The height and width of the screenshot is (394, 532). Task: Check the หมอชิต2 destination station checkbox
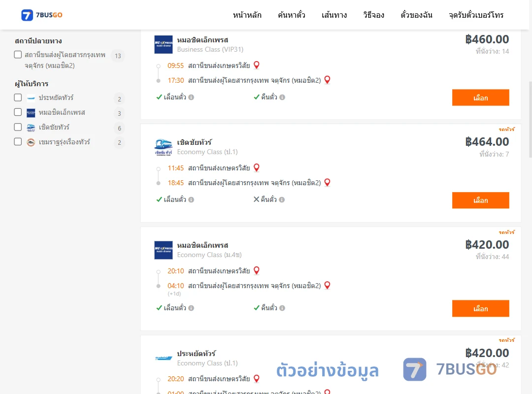click(18, 55)
